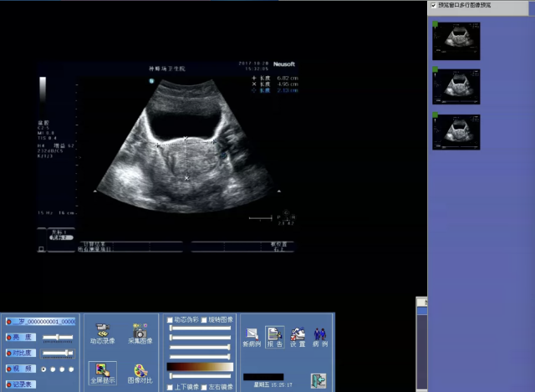Select the first 视频 radio button
The width and height of the screenshot is (535, 392).
pyautogui.click(x=43, y=369)
